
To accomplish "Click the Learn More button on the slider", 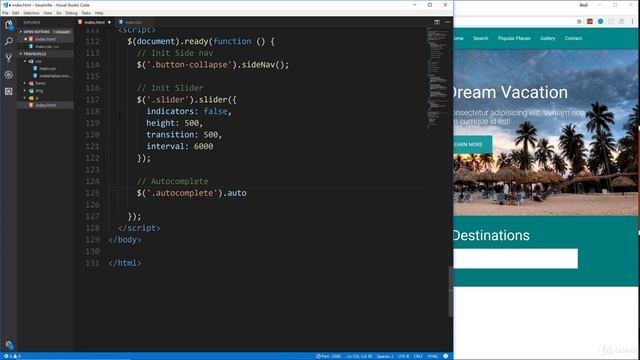I will [x=473, y=144].
